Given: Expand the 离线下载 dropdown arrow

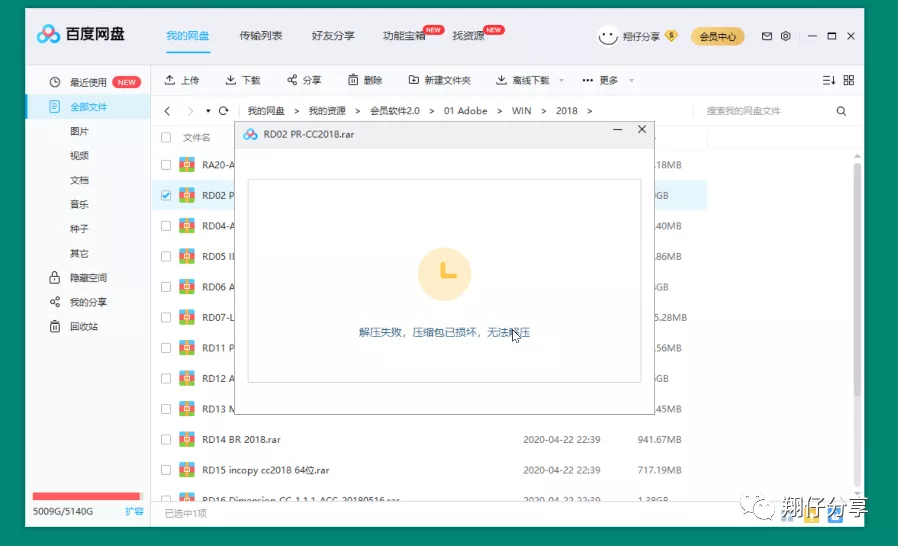Looking at the screenshot, I should click(x=561, y=81).
